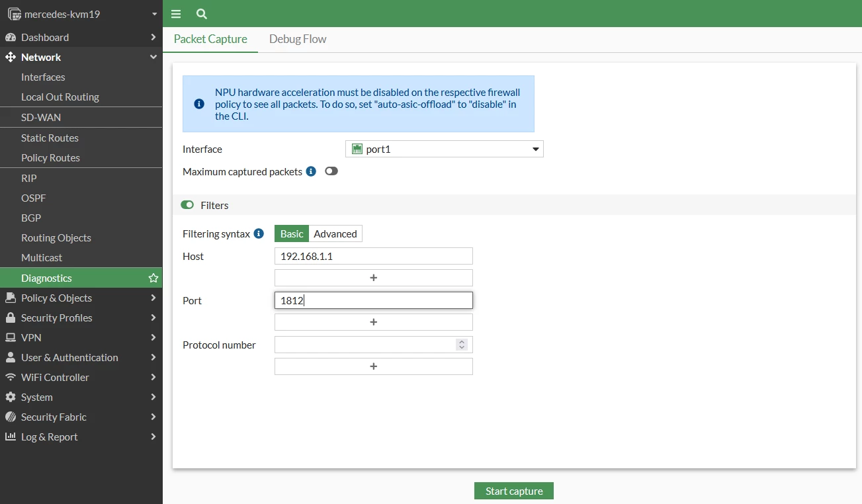The width and height of the screenshot is (862, 504).
Task: Click the User & Authentication person icon
Action: [10, 357]
